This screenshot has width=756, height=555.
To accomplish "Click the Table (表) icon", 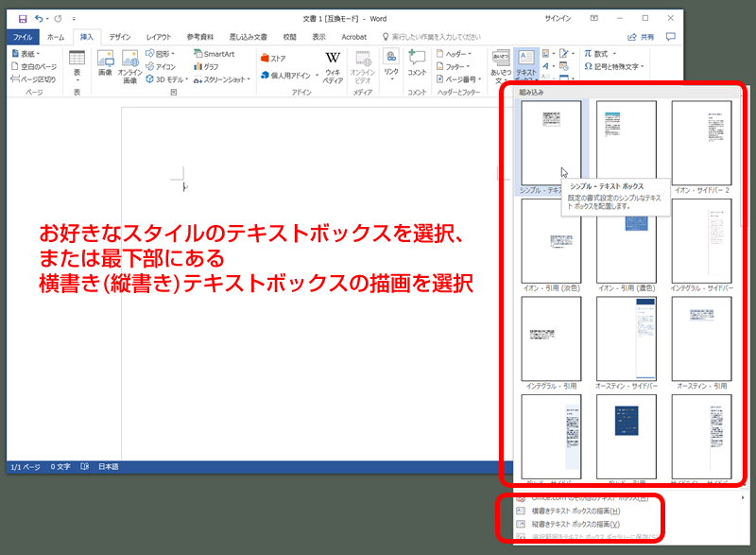I will pos(77,64).
